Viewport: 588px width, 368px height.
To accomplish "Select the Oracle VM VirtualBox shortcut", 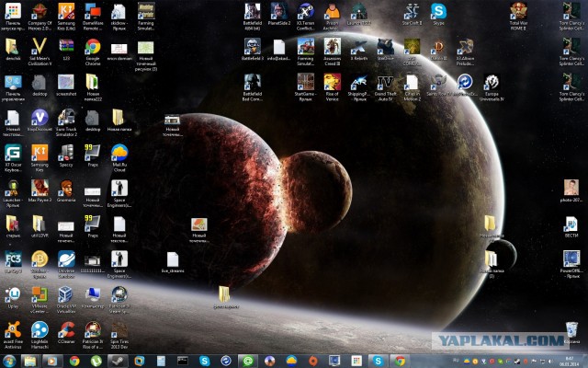I will click(x=66, y=299).
